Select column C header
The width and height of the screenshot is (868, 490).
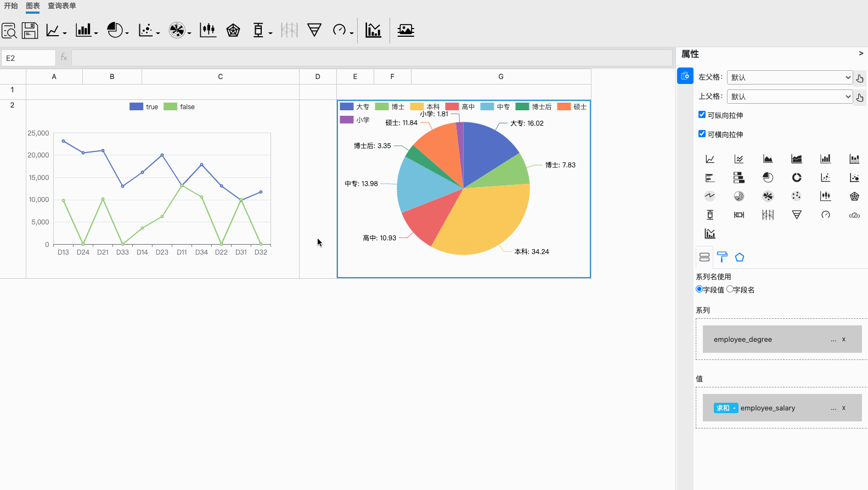point(221,77)
